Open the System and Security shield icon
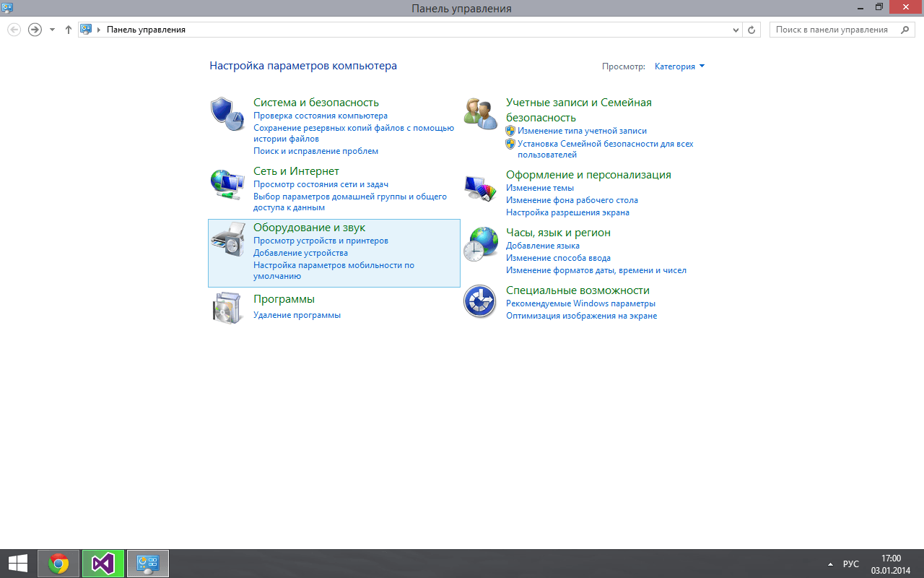 [x=227, y=113]
